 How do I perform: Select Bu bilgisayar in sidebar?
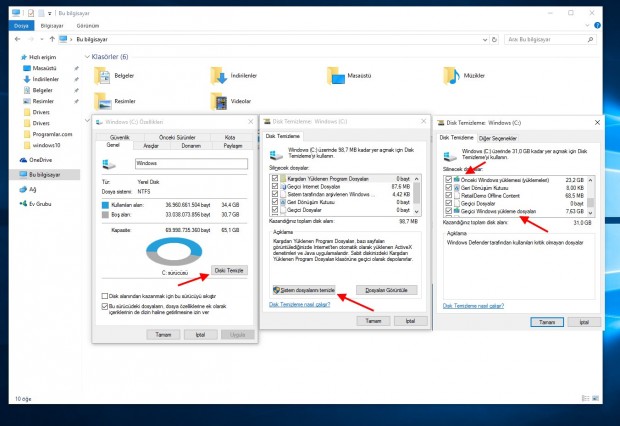click(x=44, y=174)
